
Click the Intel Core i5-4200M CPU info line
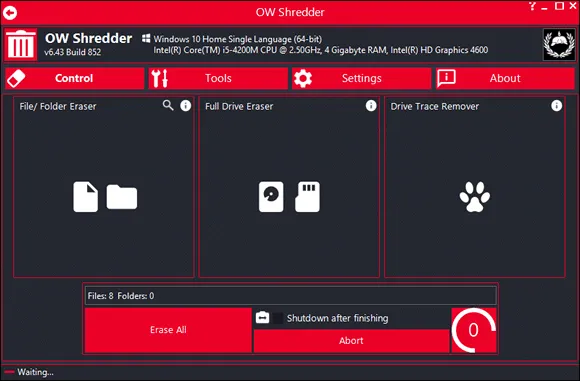(x=321, y=50)
